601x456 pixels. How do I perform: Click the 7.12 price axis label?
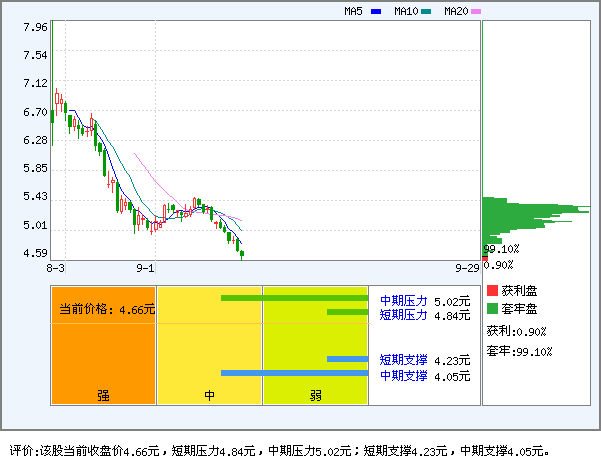coord(35,83)
